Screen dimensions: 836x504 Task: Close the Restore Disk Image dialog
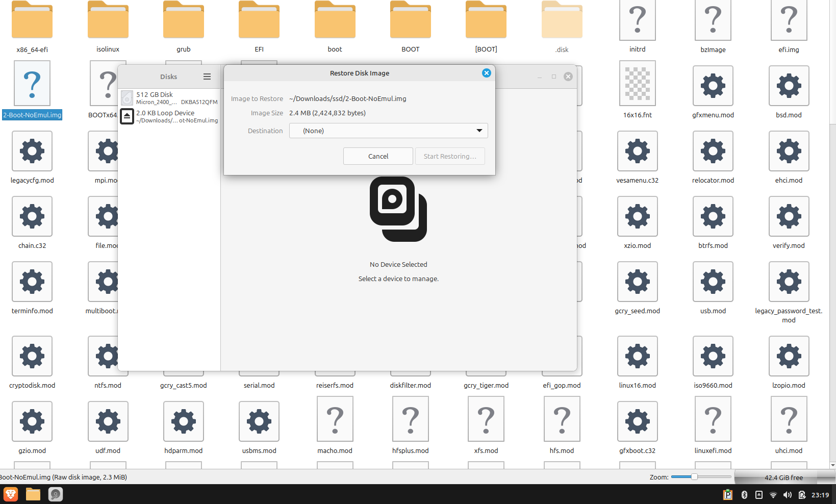pyautogui.click(x=487, y=73)
